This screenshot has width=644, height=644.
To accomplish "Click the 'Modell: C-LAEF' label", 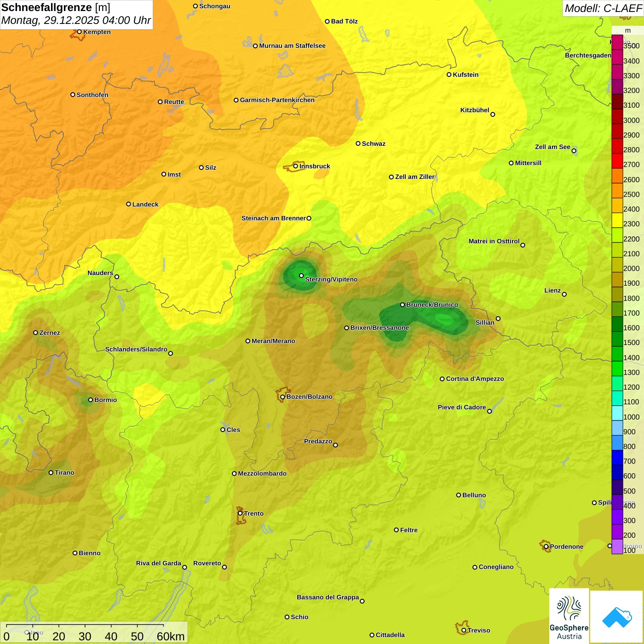I will pos(603,8).
